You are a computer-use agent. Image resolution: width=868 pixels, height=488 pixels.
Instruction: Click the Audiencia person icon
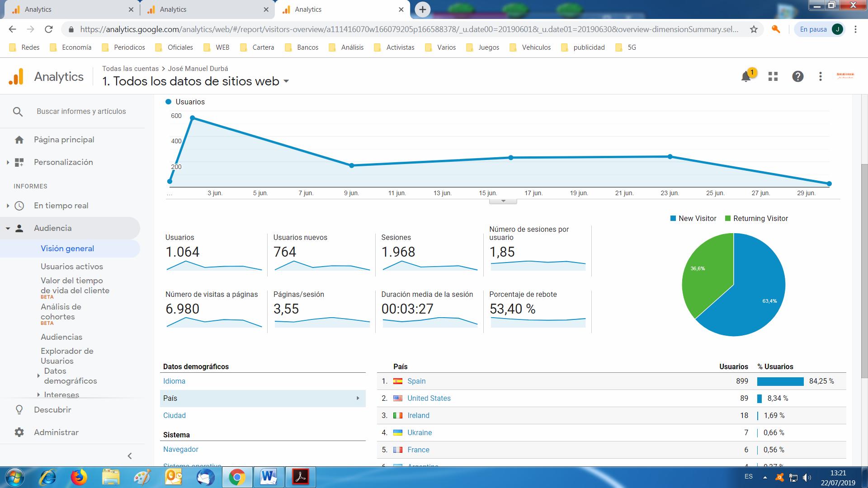point(19,228)
